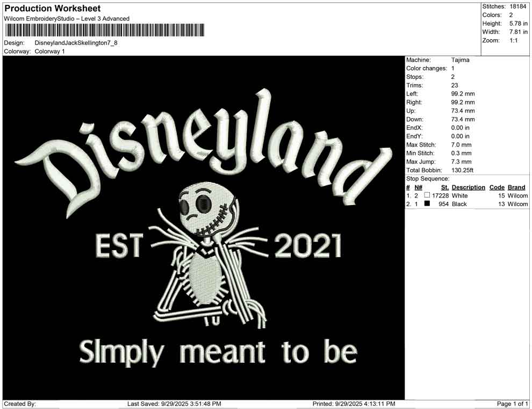The image size is (532, 409).
Task: Select the EndX value "0.00 in"
Action: pos(461,128)
